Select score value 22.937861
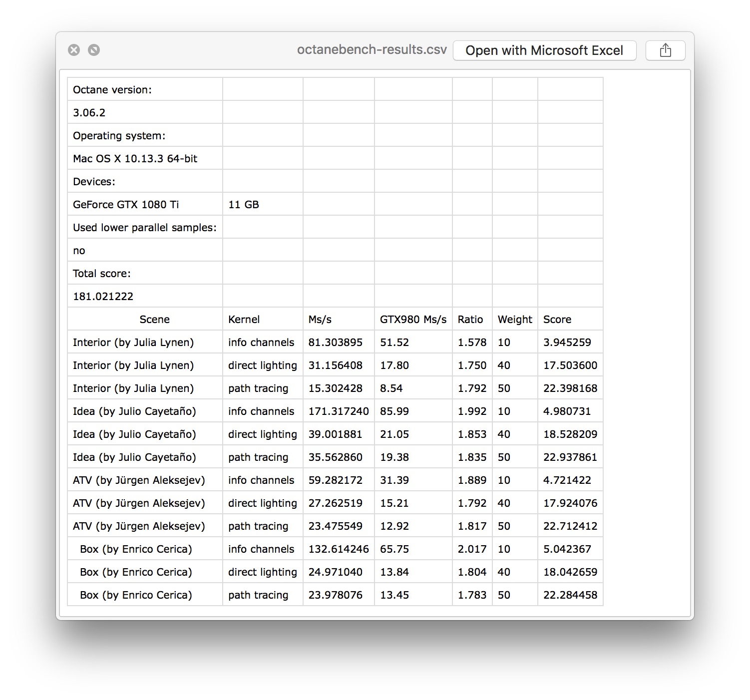This screenshot has width=750, height=700. tap(570, 457)
